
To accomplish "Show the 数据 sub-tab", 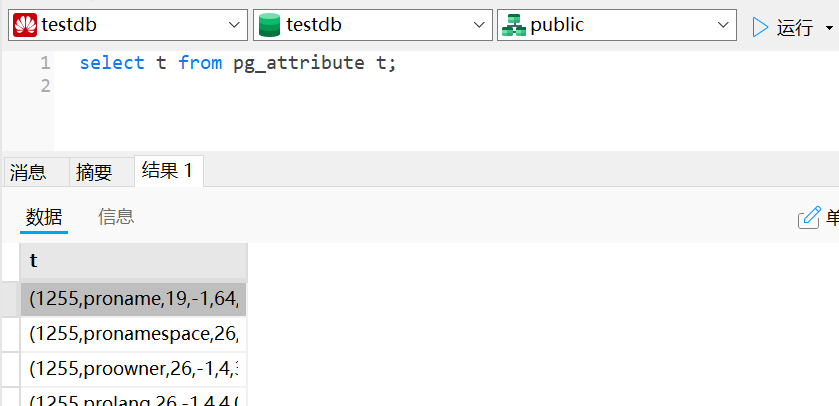I will click(44, 217).
